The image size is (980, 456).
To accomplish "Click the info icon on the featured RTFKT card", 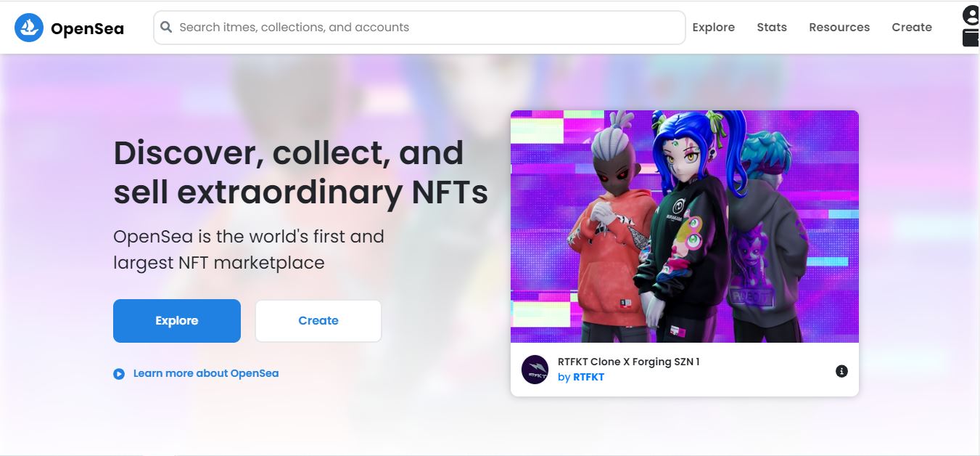I will click(x=841, y=370).
